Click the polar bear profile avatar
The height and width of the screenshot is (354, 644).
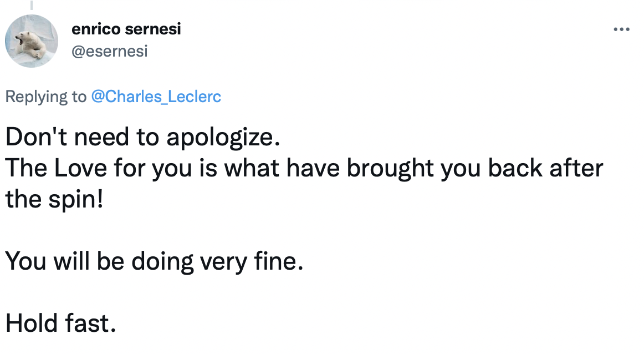(32, 41)
